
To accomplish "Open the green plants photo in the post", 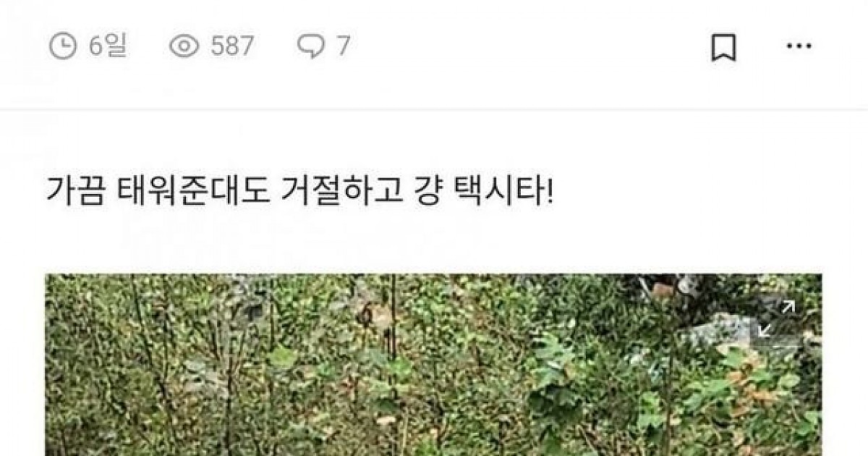I will 433,365.
